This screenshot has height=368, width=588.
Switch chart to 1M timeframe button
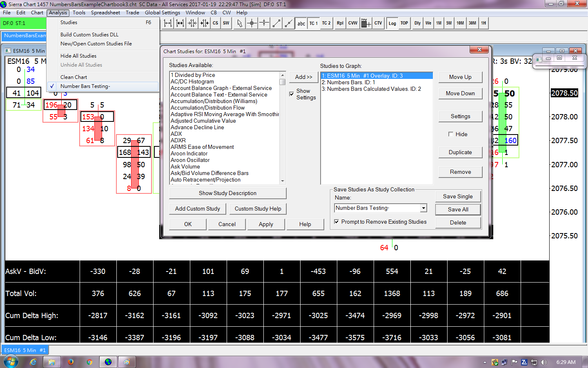439,23
